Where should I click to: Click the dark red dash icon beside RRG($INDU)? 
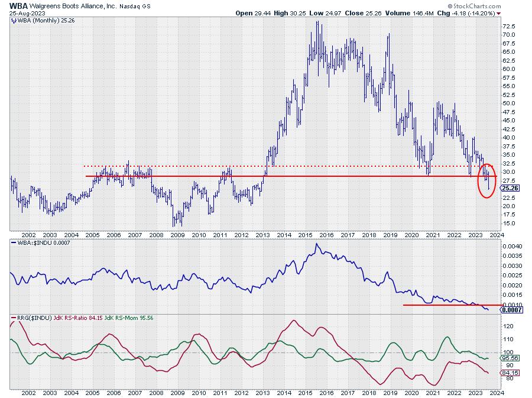tap(14, 319)
